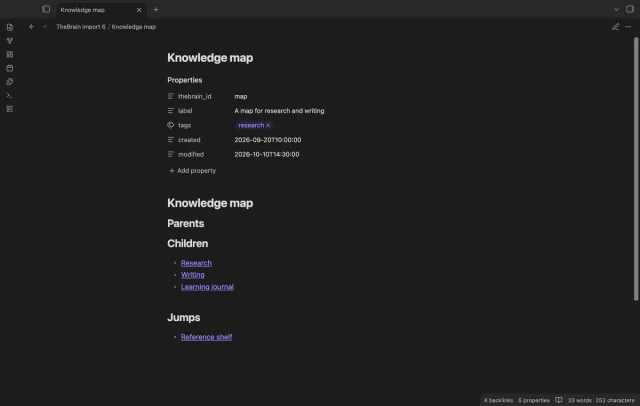Switch to editing mode with pencil icon

pos(615,27)
